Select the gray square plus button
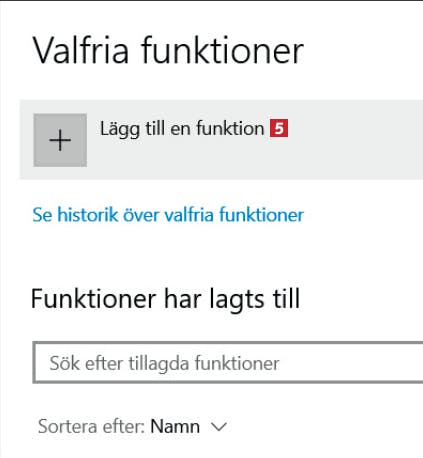 point(60,140)
